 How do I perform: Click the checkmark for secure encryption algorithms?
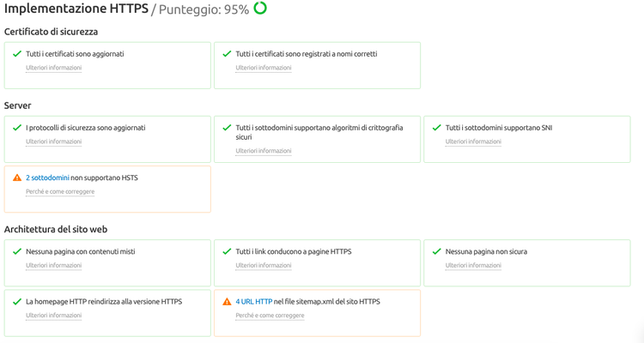(x=227, y=128)
